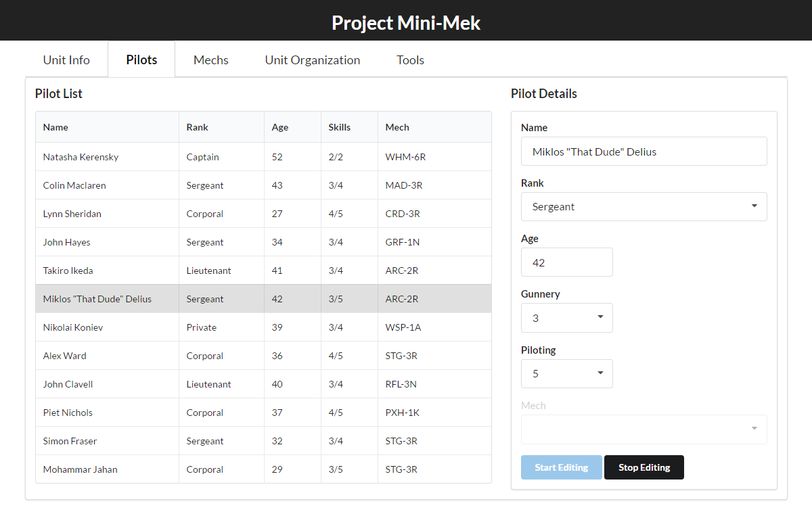Click the Skills column header
This screenshot has height=514, width=812.
350,127
